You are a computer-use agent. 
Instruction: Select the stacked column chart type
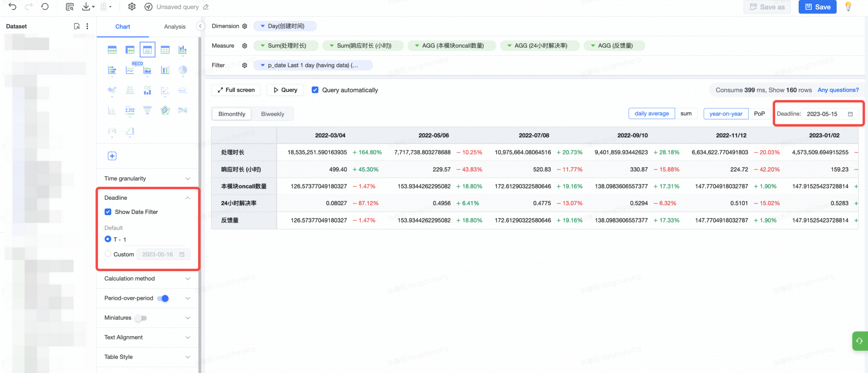pos(183,50)
